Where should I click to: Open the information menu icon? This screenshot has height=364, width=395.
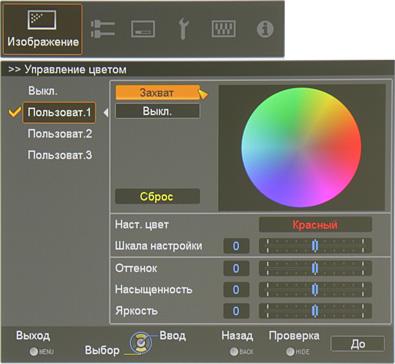[265, 29]
